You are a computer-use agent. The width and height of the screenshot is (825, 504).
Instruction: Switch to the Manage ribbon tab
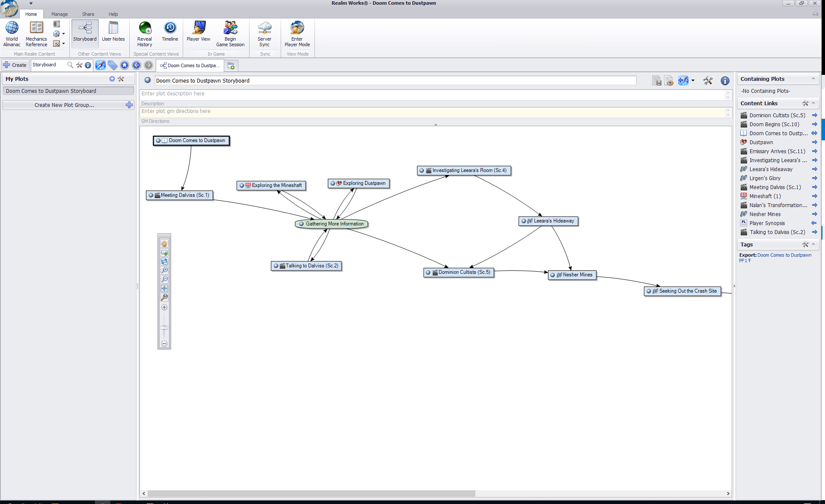(x=59, y=14)
